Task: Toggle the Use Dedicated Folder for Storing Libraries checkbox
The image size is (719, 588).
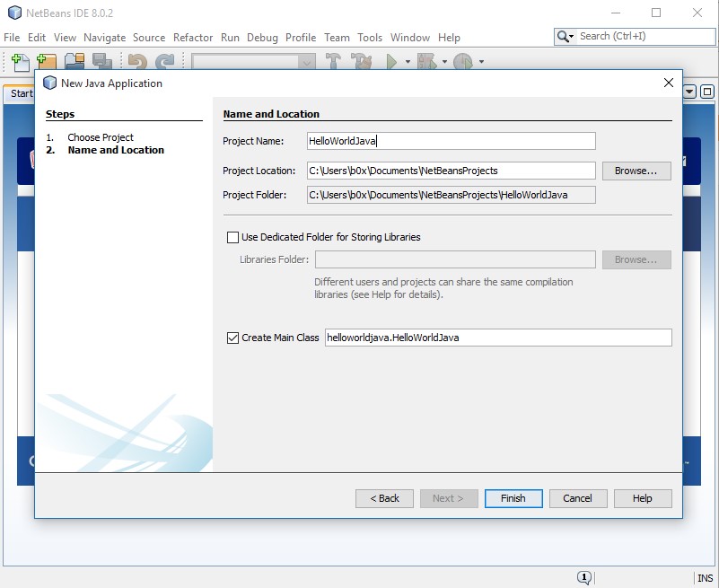Action: (232, 236)
